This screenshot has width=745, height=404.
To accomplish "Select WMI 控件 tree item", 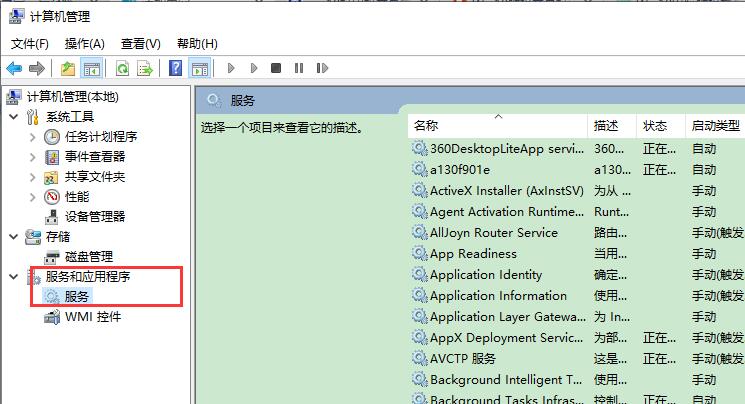I will coord(93,317).
